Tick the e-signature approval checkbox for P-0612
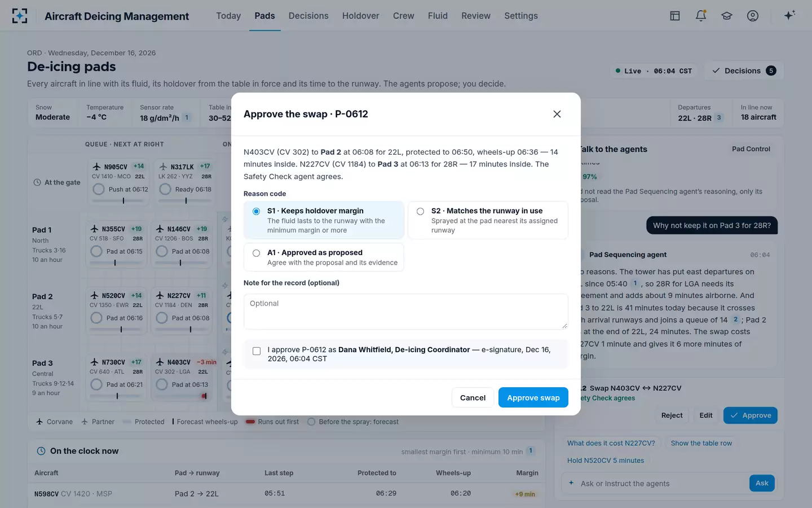The image size is (812, 508). 257,351
